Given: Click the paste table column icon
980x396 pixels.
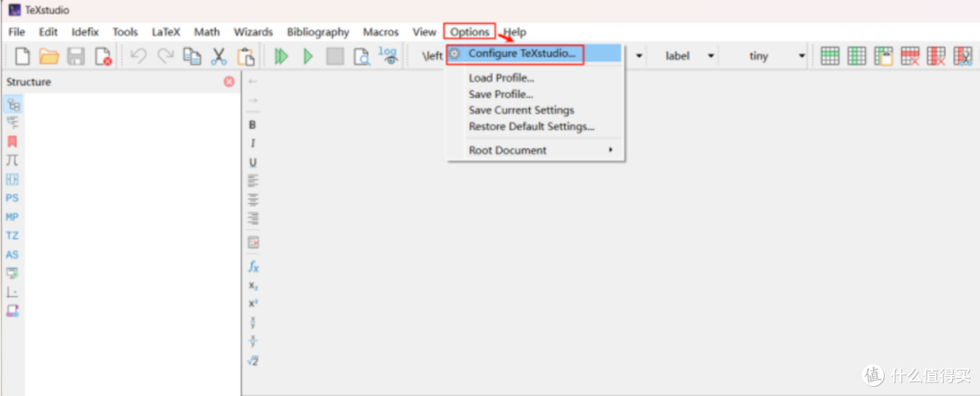Looking at the screenshot, I should (883, 56).
